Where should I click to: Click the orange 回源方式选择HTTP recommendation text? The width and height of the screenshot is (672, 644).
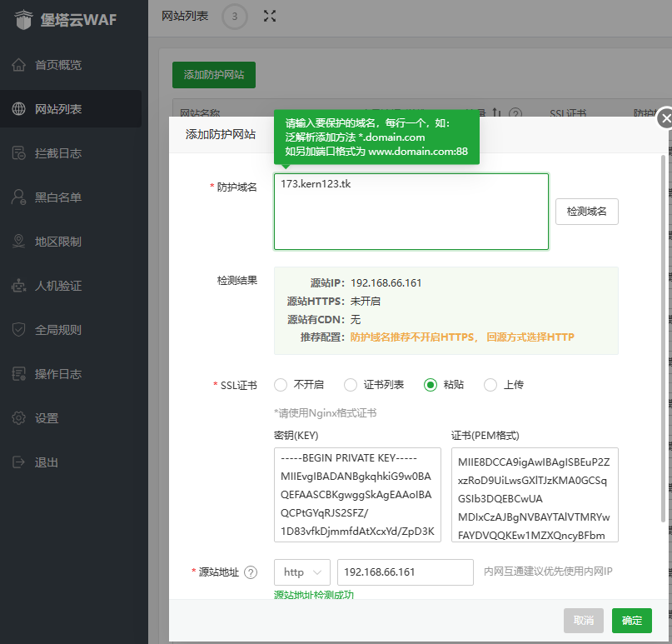[530, 337]
